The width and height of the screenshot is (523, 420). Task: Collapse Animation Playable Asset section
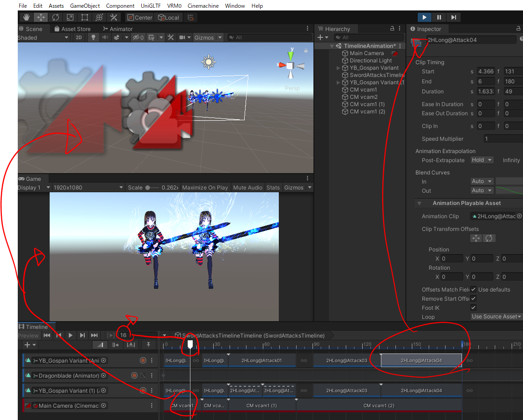419,203
